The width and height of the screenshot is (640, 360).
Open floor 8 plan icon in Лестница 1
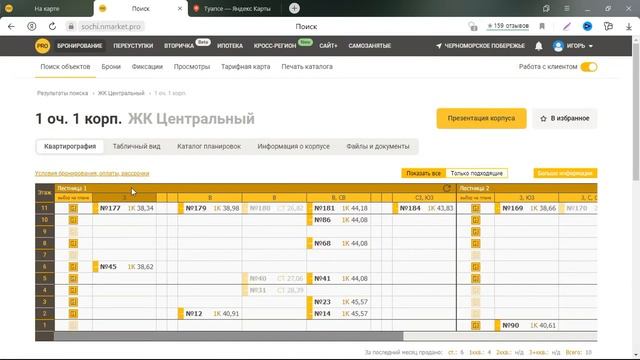click(73, 244)
